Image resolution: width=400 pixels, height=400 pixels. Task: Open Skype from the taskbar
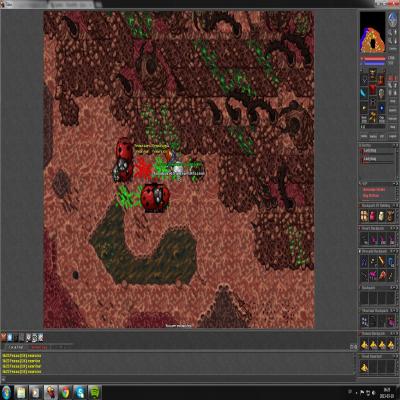coord(80,393)
